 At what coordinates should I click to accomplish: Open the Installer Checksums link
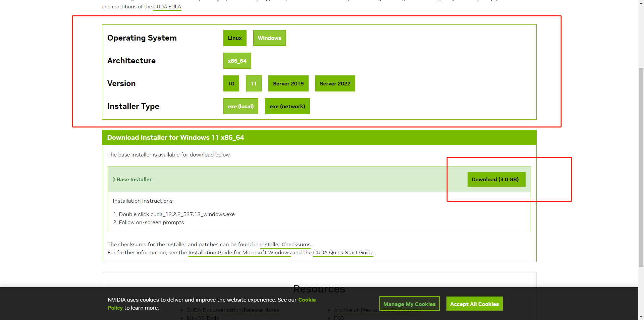click(x=285, y=245)
